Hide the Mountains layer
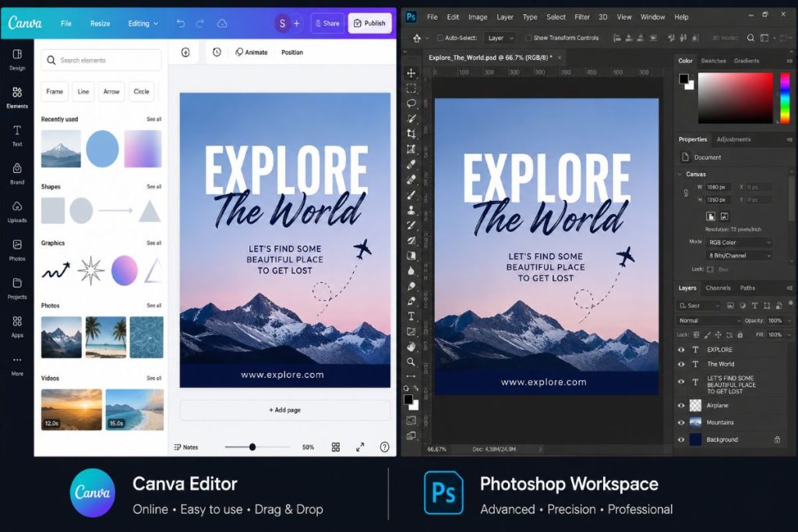798x532 pixels. (x=681, y=423)
